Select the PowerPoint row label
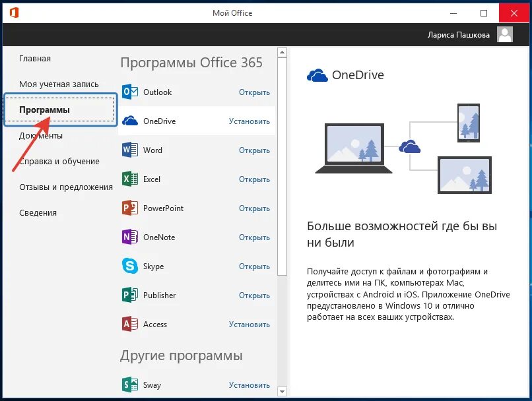The height and width of the screenshot is (401, 532). click(x=163, y=208)
